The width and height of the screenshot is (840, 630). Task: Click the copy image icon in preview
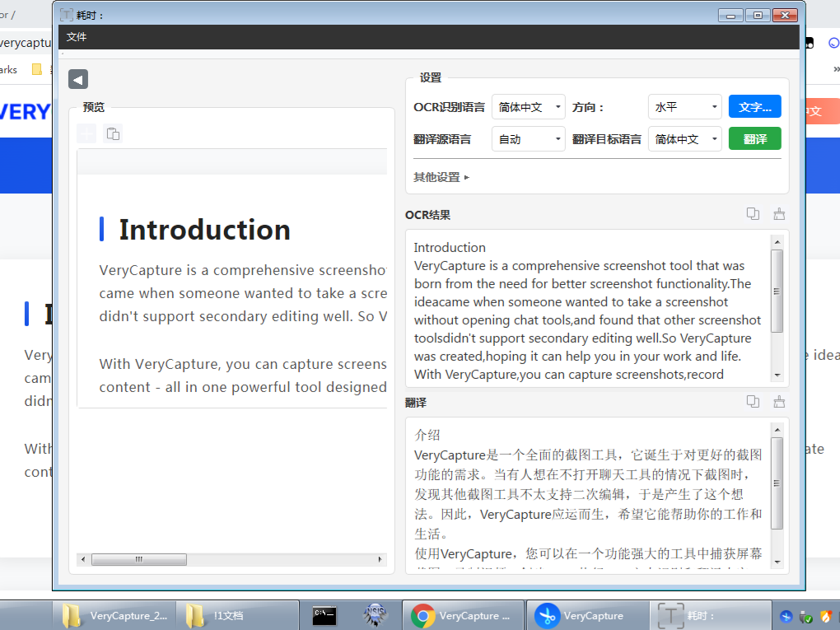click(x=113, y=133)
